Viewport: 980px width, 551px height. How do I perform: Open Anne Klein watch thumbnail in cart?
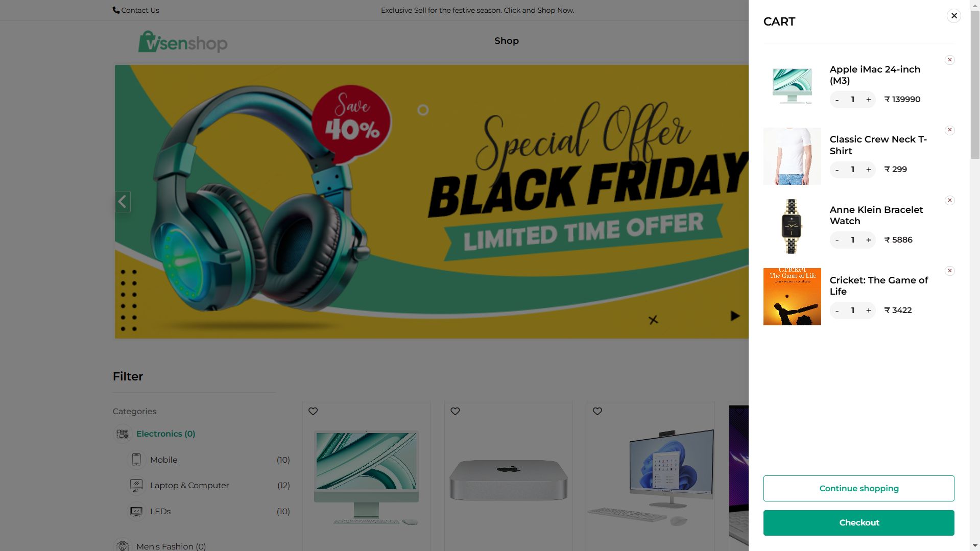[792, 226]
